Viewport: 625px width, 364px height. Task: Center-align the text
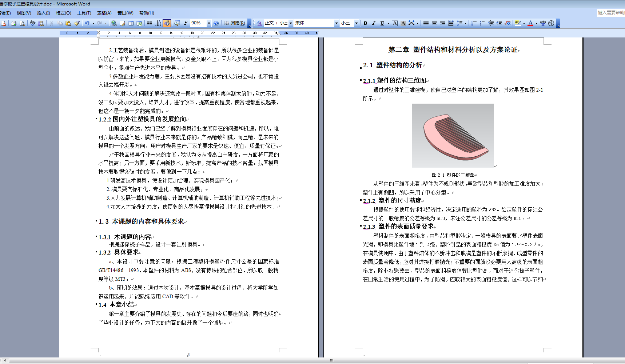[434, 23]
